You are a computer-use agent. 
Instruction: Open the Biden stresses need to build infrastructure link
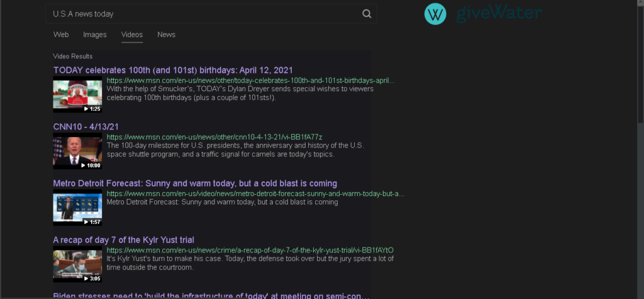(x=211, y=296)
